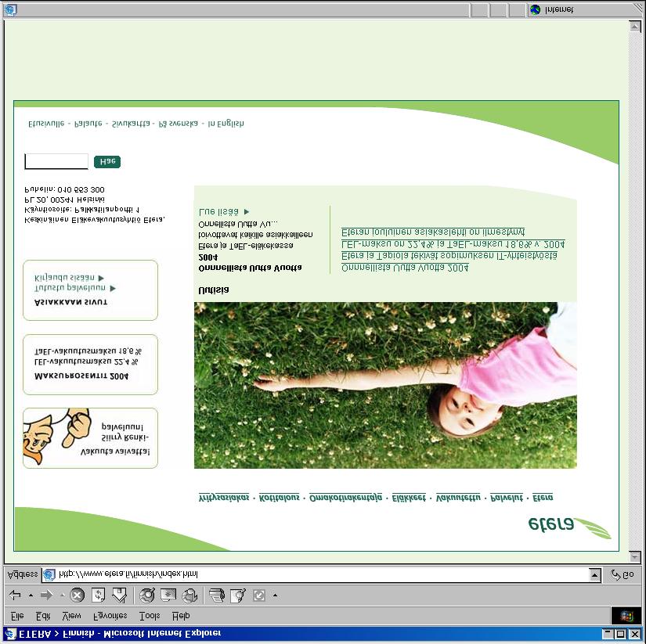Click the På svenska link

(178, 124)
